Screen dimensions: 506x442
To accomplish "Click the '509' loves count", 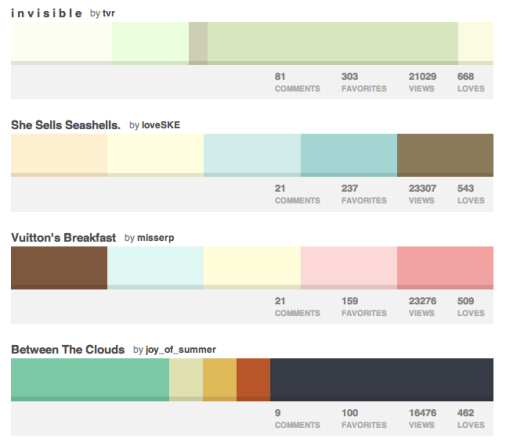I will click(466, 301).
